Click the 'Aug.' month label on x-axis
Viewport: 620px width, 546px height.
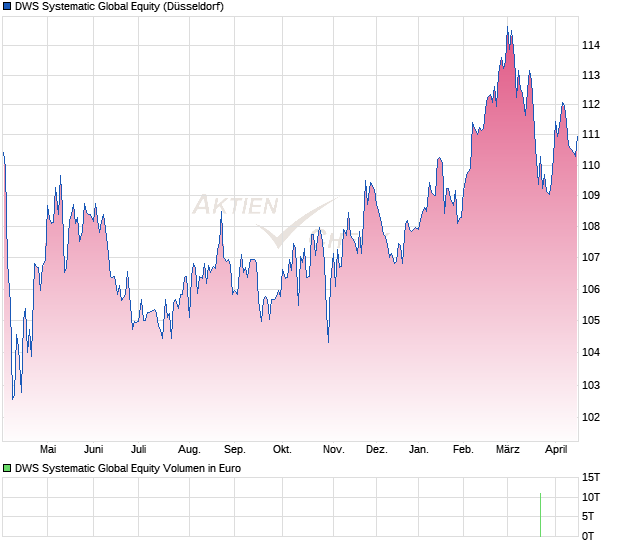coord(189,450)
